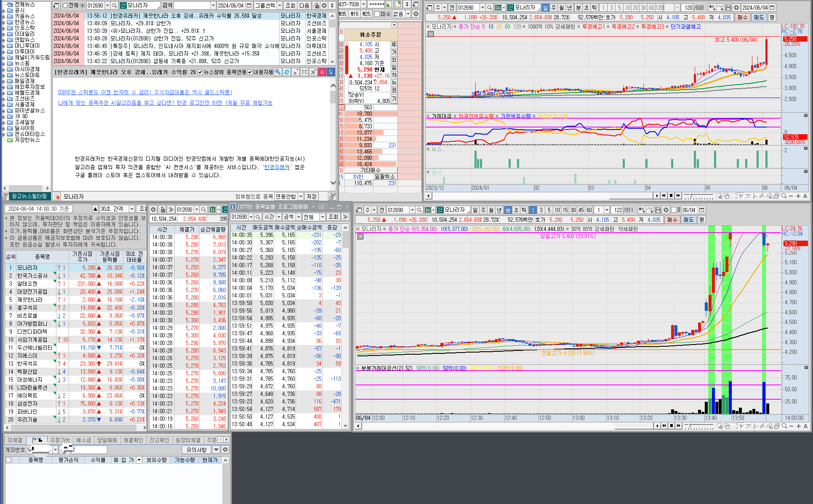
Task: Click the 매수 buy button on daily chart
Action: (743, 17)
